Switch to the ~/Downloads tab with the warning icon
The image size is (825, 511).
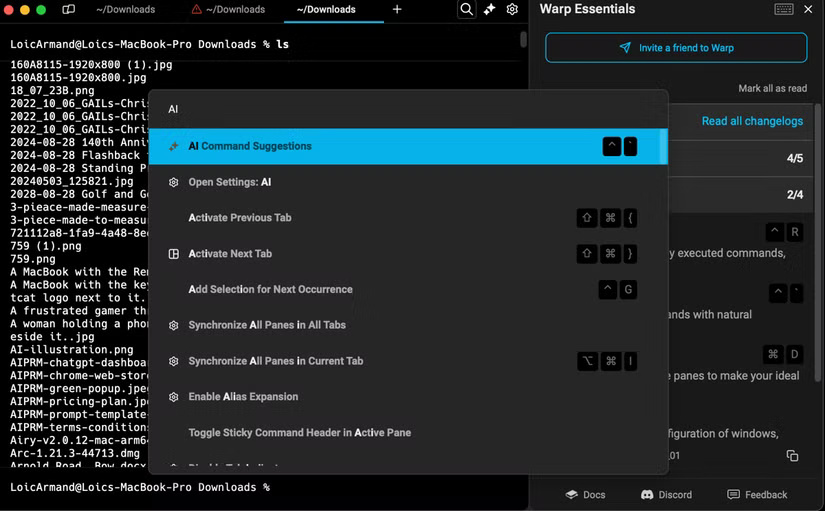click(x=228, y=9)
